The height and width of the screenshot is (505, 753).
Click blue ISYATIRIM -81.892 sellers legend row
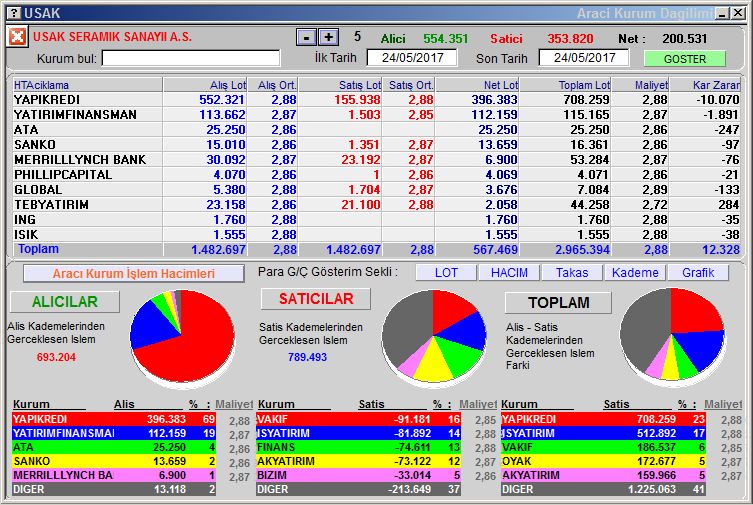359,433
